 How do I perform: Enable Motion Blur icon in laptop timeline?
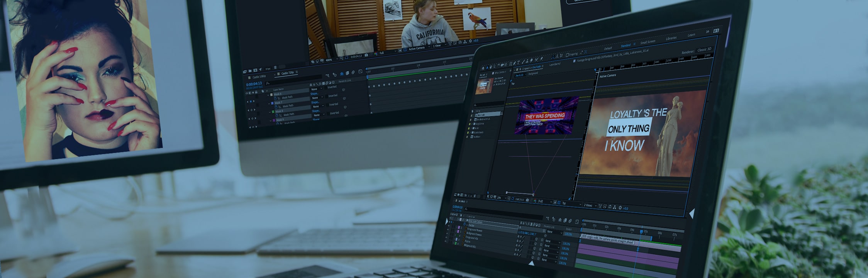570,221
